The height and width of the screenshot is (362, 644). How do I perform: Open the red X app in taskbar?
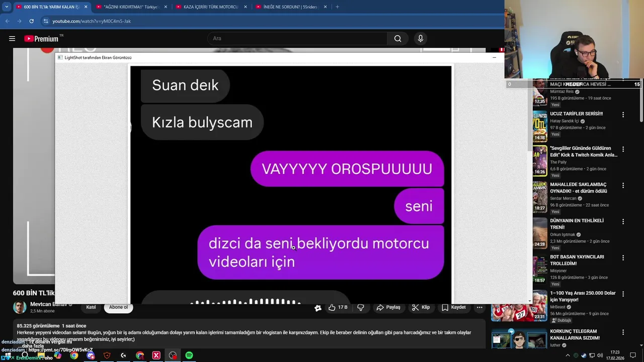156,355
